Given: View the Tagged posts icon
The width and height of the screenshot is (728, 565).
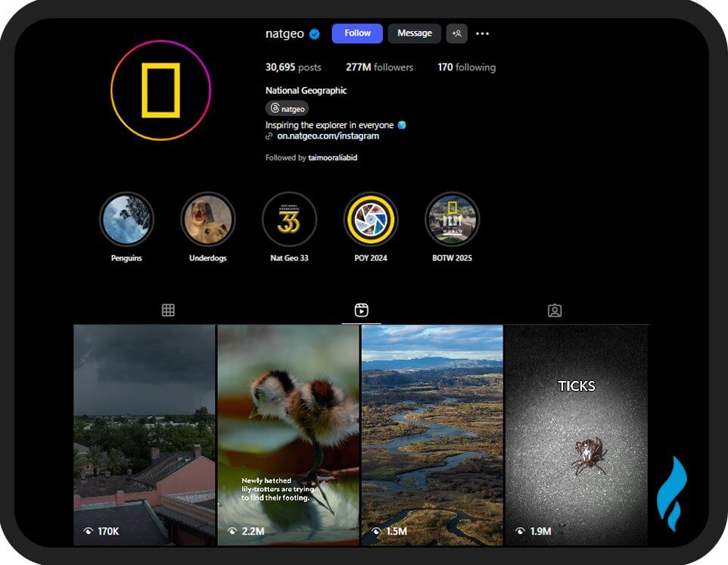Looking at the screenshot, I should point(554,310).
